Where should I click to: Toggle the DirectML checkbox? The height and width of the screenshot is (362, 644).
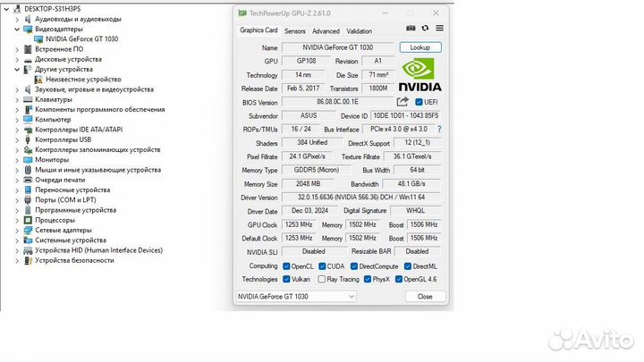(408, 266)
